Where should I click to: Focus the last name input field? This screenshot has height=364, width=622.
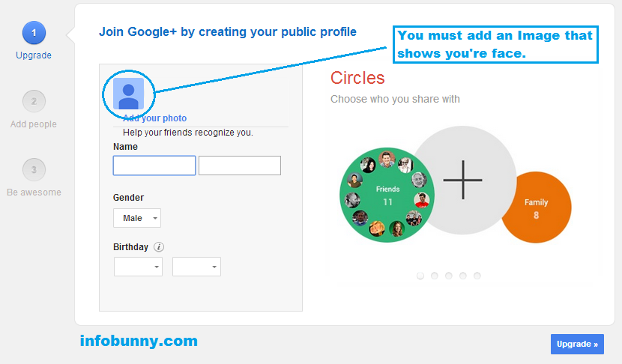point(240,166)
